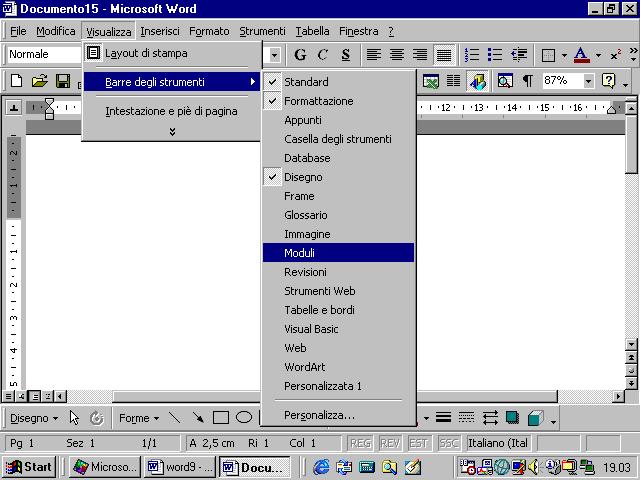
Task: Click the Bold (G) formatting icon
Action: (x=300, y=54)
